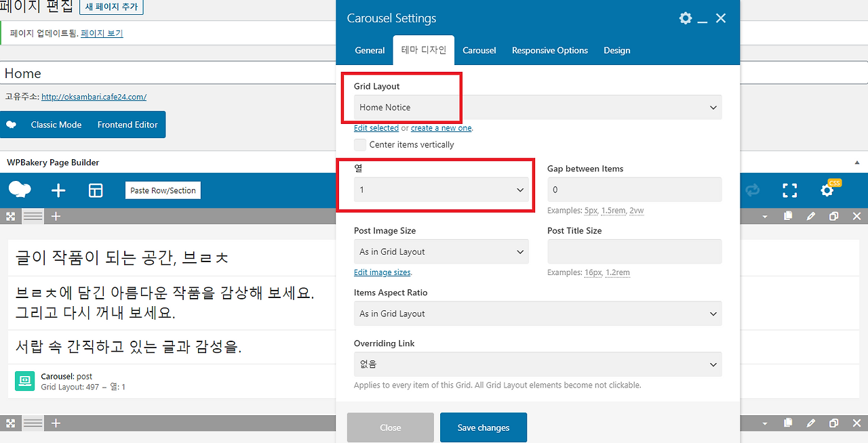Click the faded redo arrows icon
The width and height of the screenshot is (868, 443).
752,190
